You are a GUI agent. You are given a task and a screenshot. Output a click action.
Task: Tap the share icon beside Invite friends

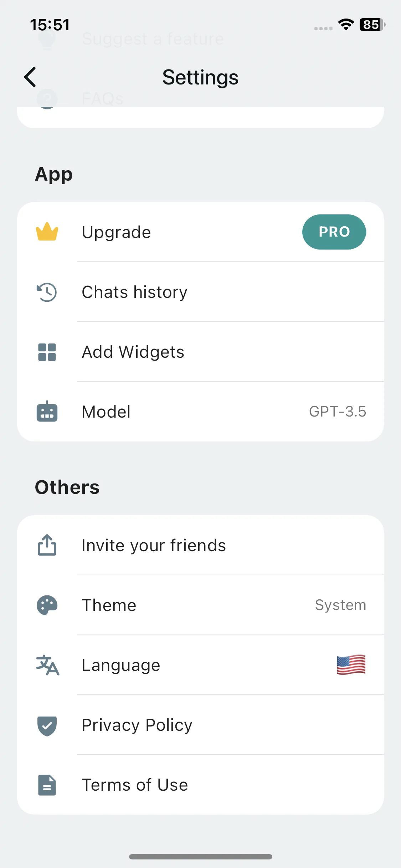(x=47, y=545)
